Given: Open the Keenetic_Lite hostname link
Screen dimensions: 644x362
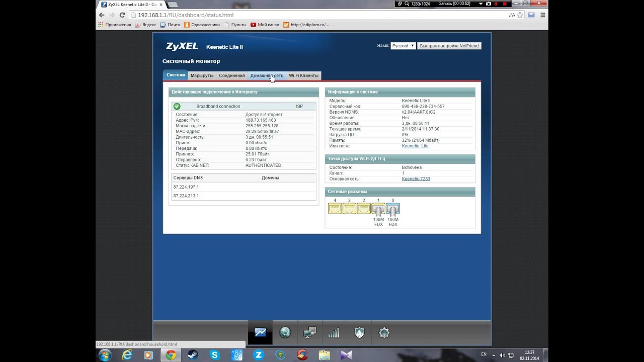Looking at the screenshot, I should tap(415, 146).
